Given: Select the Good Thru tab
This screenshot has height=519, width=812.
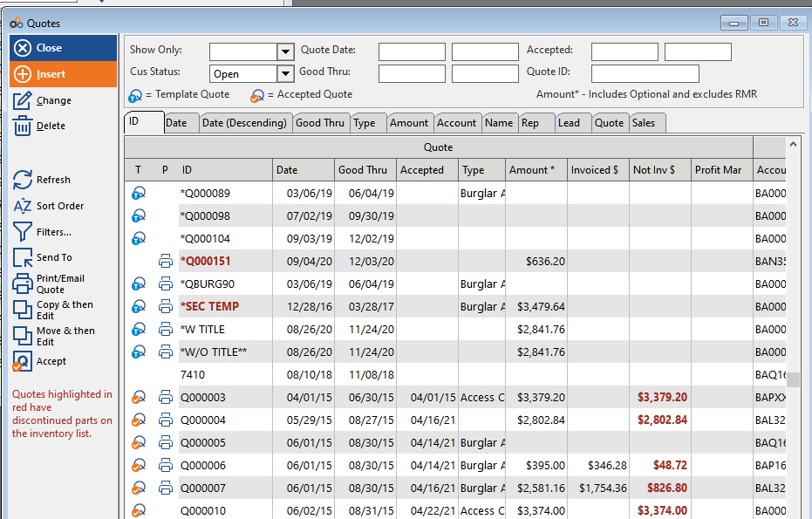Looking at the screenshot, I should pos(320,123).
